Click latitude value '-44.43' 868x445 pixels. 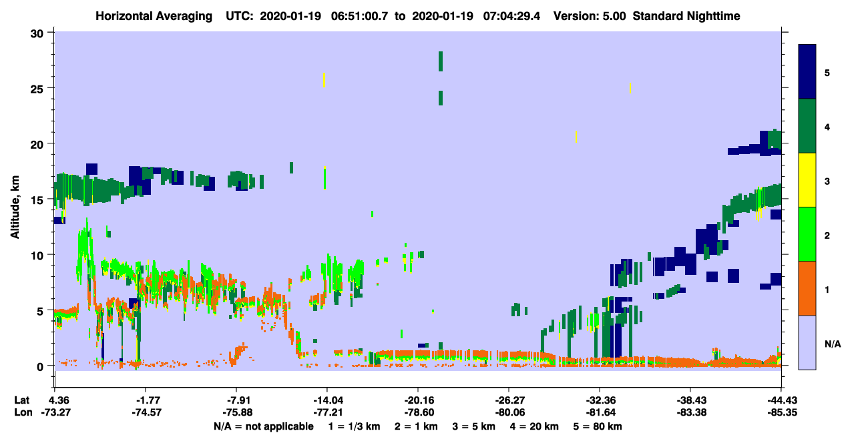click(x=781, y=400)
